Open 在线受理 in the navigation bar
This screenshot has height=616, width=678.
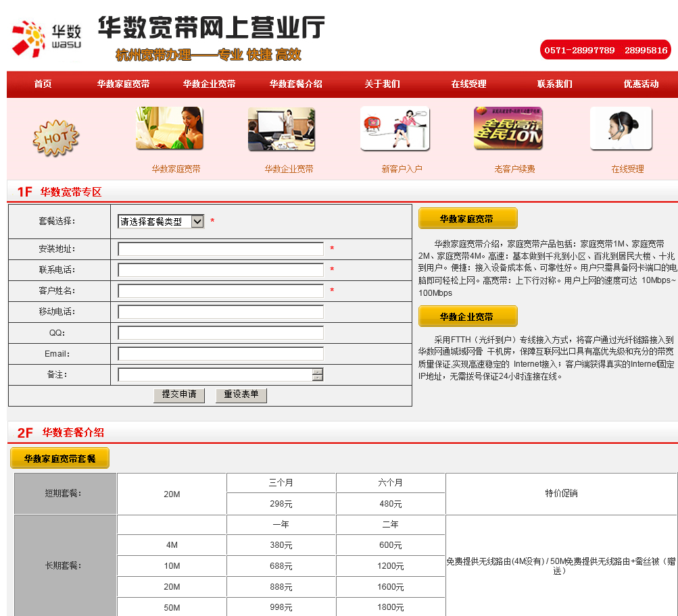click(x=468, y=84)
